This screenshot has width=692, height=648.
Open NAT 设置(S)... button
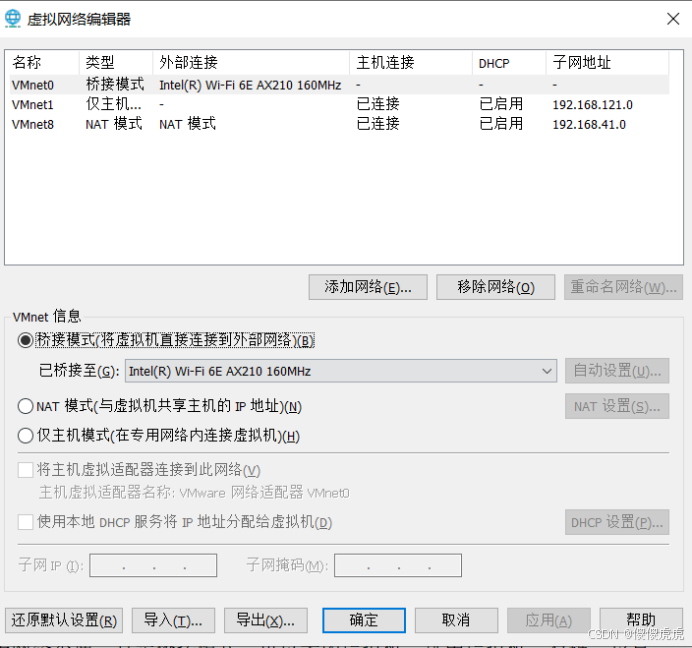click(617, 406)
